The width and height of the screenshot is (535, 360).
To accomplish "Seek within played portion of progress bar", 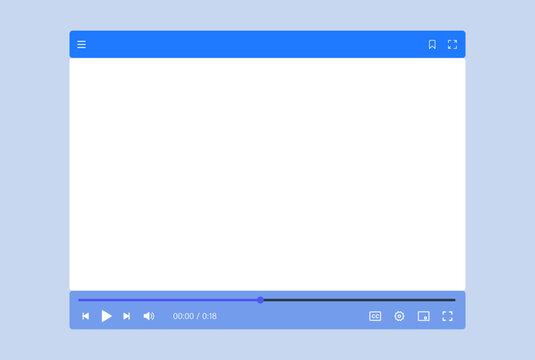I will (168, 300).
